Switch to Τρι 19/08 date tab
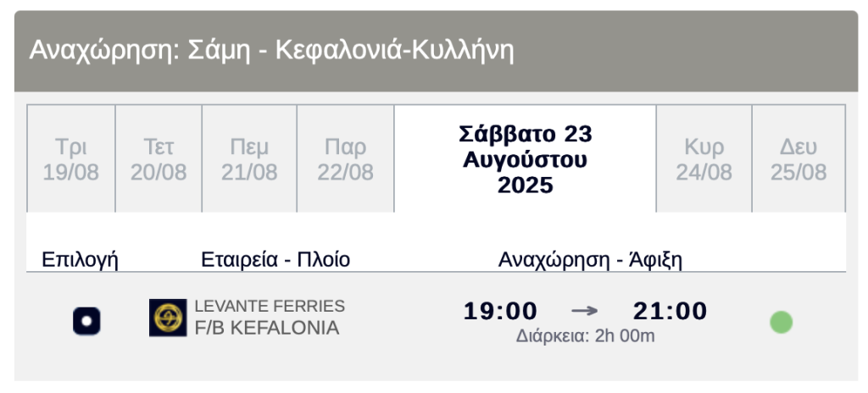Image resolution: width=868 pixels, height=393 pixels. click(x=71, y=159)
